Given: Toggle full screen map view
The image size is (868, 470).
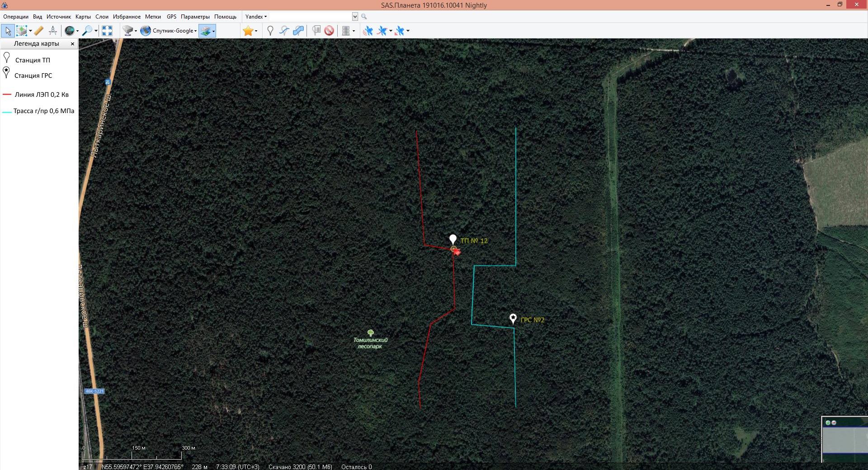Looking at the screenshot, I should [107, 31].
